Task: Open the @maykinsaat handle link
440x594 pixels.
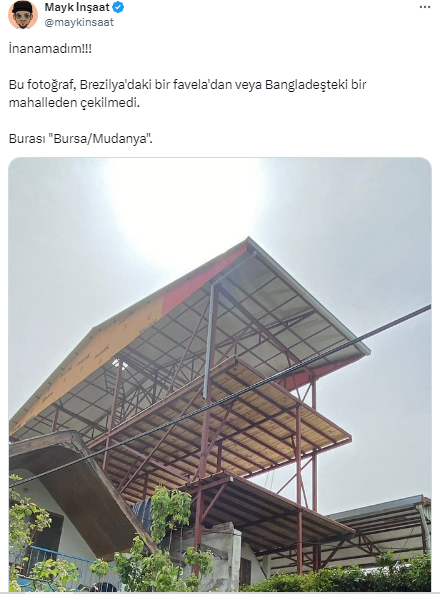Action: point(79,22)
